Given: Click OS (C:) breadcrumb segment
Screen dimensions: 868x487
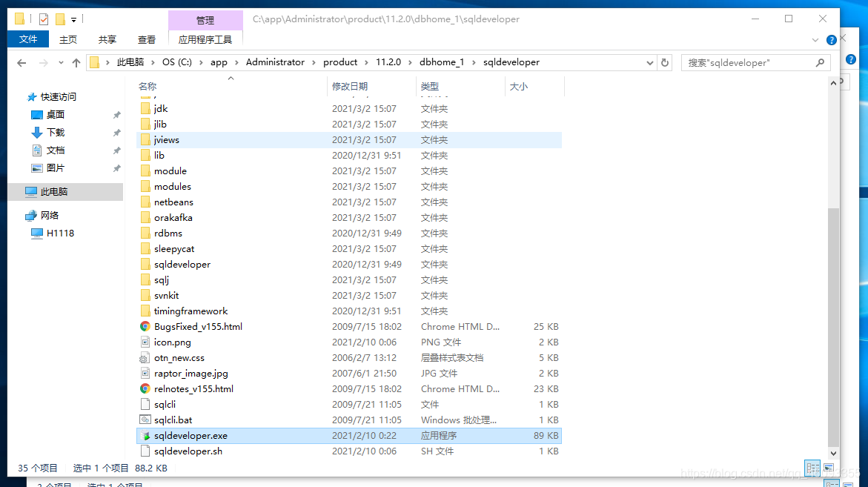Looking at the screenshot, I should tap(177, 62).
